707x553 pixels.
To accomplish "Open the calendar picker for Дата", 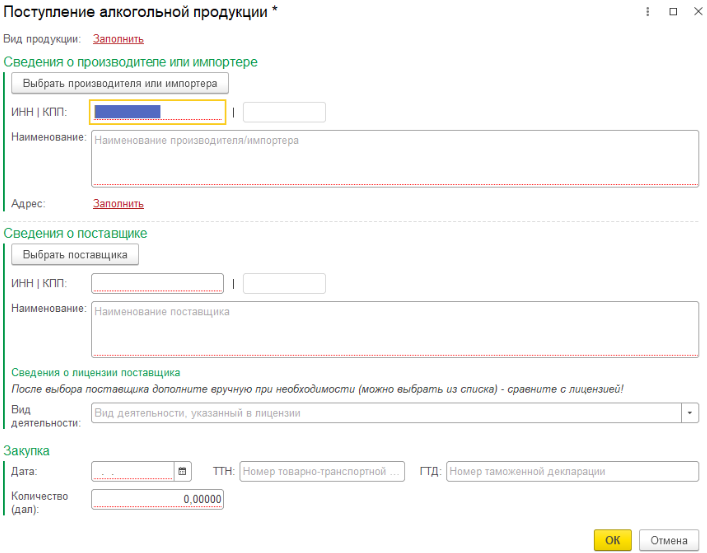I will [182, 471].
